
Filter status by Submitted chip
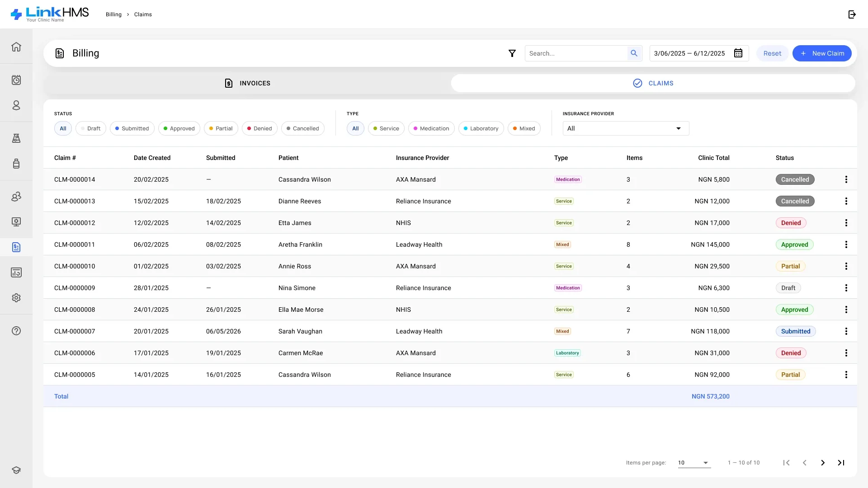coord(132,128)
